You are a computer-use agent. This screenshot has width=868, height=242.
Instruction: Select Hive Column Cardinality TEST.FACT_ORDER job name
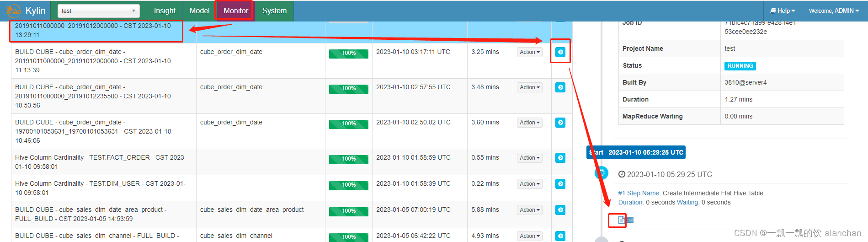(101, 162)
